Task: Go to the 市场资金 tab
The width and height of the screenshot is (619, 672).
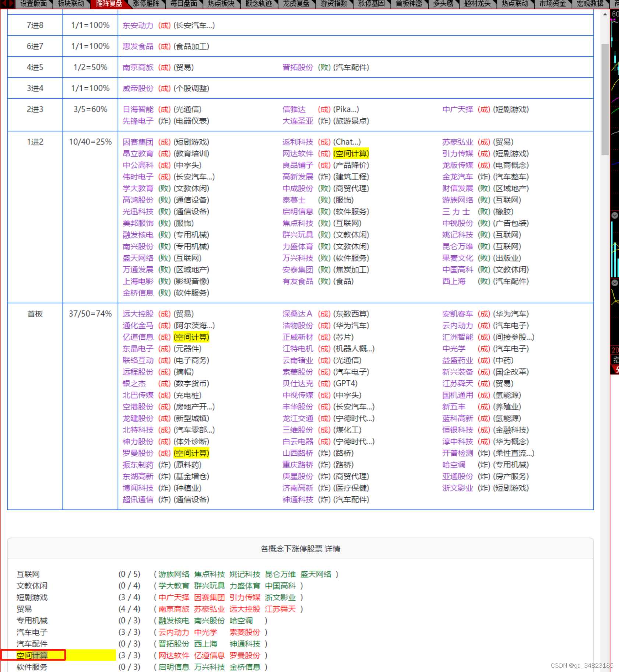Action: (x=552, y=4)
